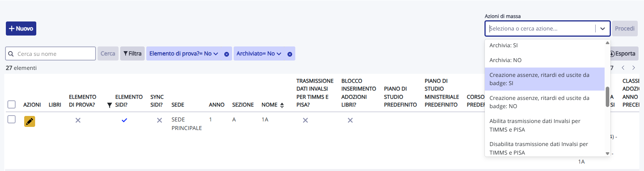Expand the Elemento di prova filter dropdown
644x171 pixels.
(x=216, y=53)
